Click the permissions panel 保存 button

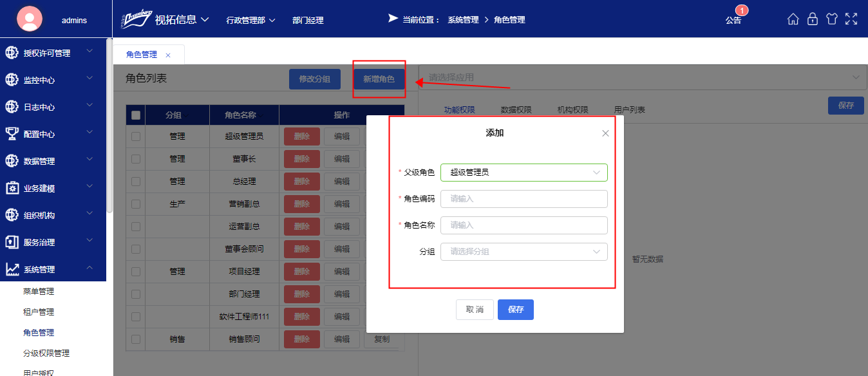coord(846,106)
